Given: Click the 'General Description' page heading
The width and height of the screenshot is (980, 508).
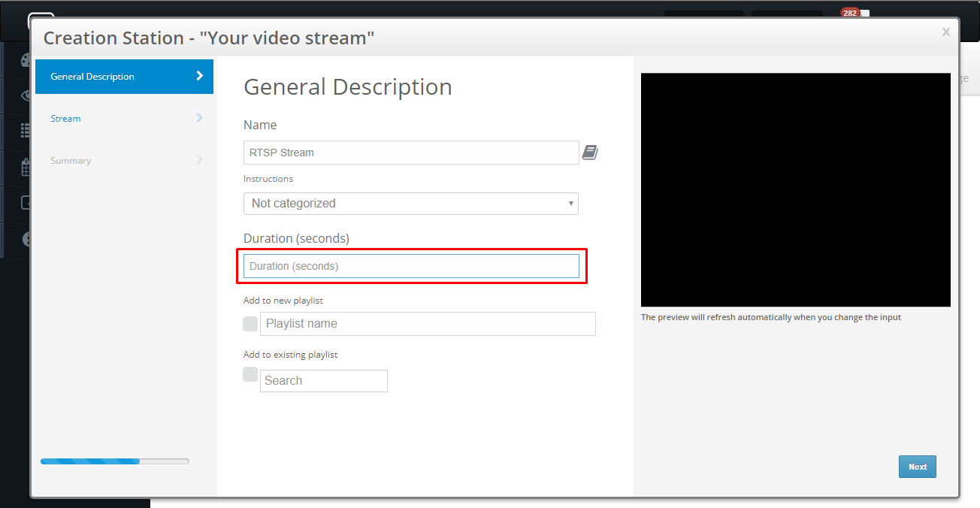Looking at the screenshot, I should pyautogui.click(x=348, y=87).
